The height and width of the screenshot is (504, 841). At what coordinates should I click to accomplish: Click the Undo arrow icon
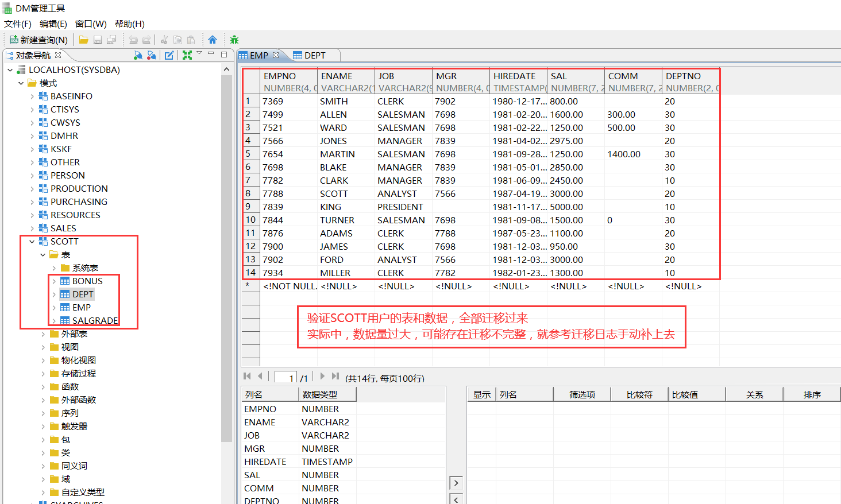point(133,40)
